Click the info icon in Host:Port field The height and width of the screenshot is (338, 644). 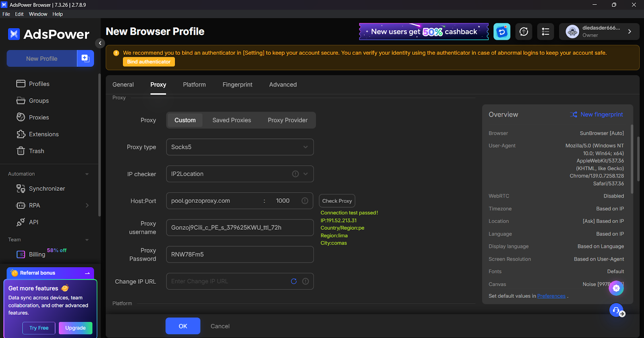305,201
